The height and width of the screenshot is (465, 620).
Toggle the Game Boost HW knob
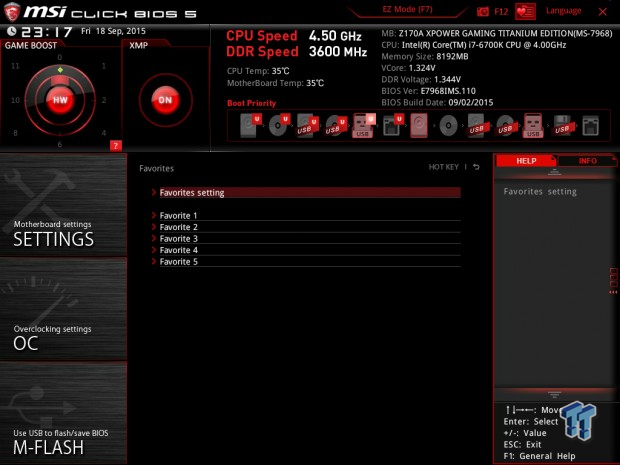[60, 100]
